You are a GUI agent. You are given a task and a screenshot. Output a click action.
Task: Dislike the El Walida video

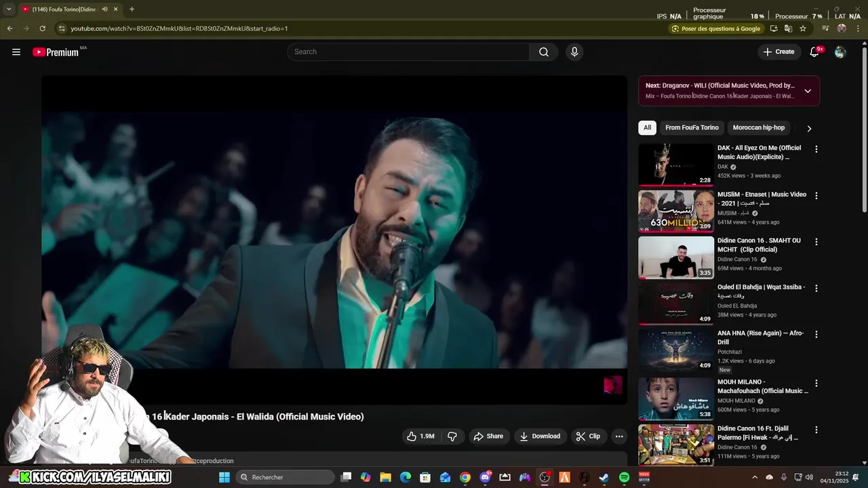452,436
